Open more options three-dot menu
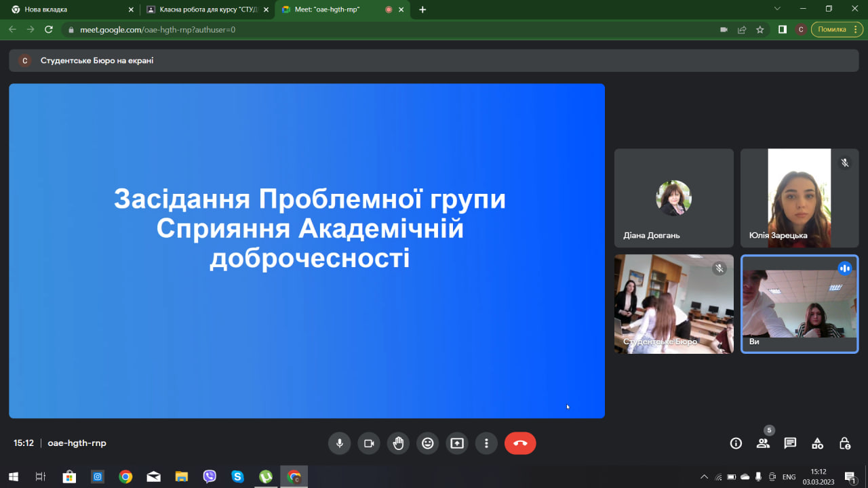 tap(486, 443)
